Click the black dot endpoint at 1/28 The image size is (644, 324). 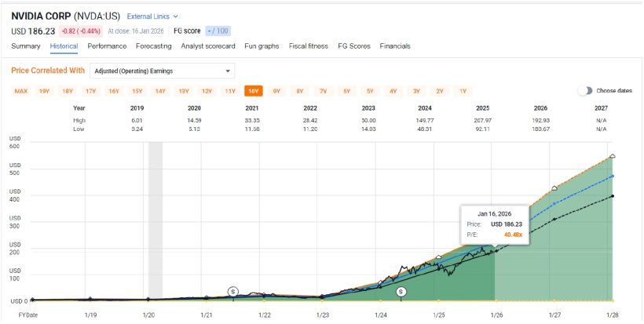point(613,196)
